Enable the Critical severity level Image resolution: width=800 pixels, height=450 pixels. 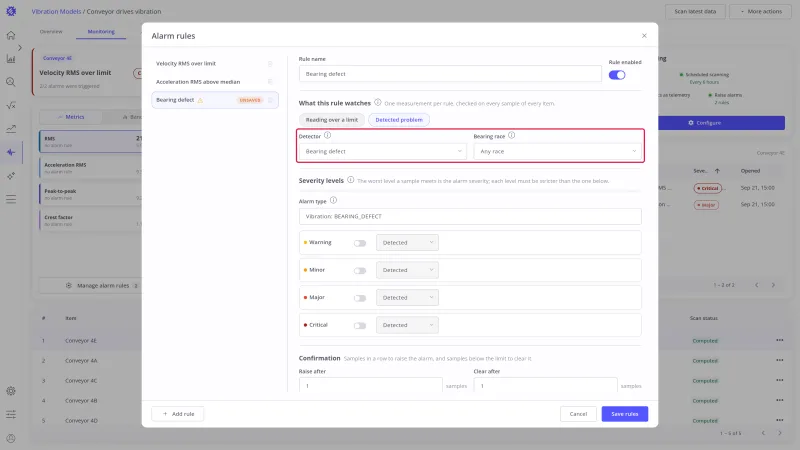[x=360, y=326]
